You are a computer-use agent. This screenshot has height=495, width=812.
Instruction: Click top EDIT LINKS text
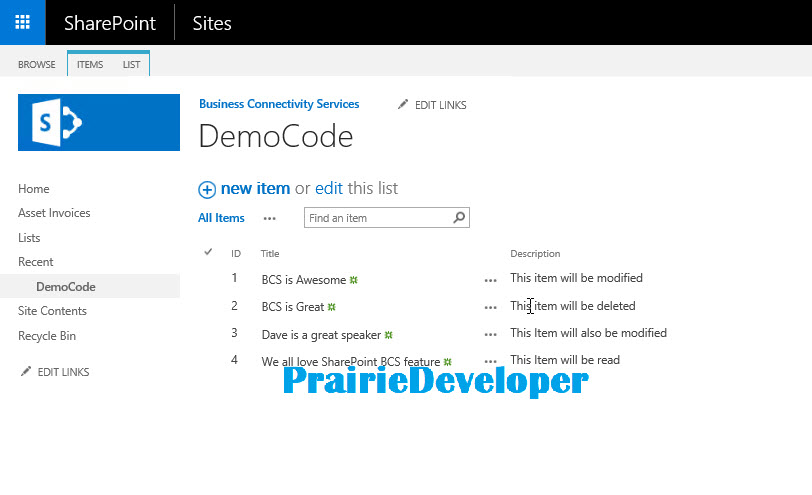coord(441,105)
